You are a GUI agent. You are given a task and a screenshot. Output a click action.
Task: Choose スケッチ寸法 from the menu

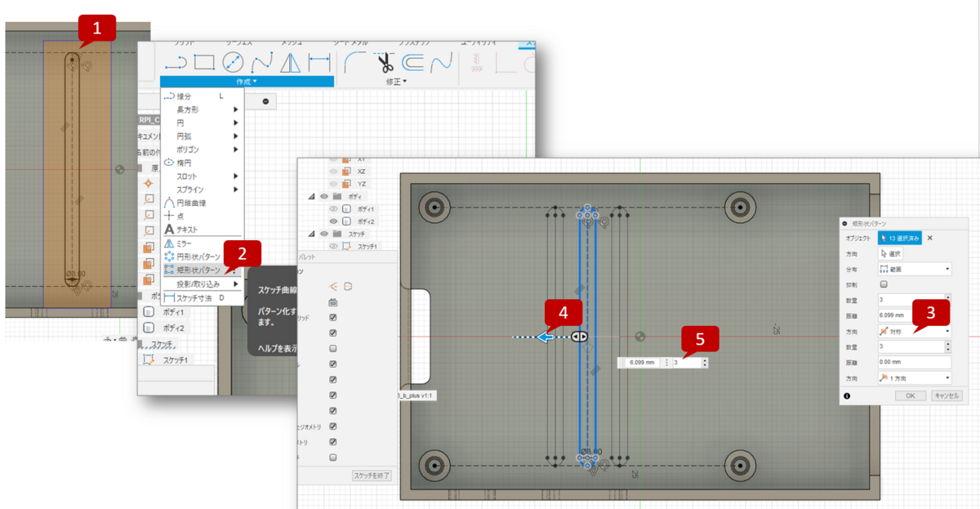click(202, 298)
